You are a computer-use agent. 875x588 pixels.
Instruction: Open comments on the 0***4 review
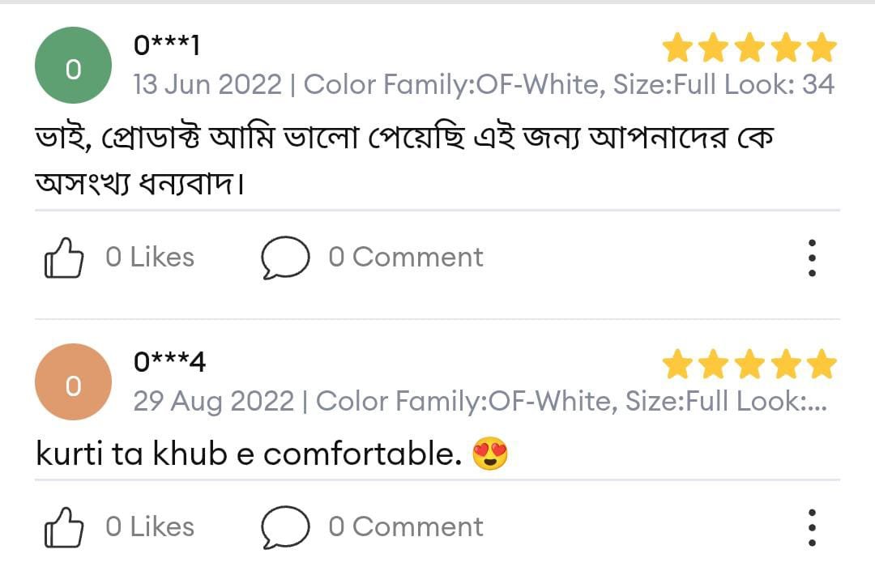(x=285, y=527)
